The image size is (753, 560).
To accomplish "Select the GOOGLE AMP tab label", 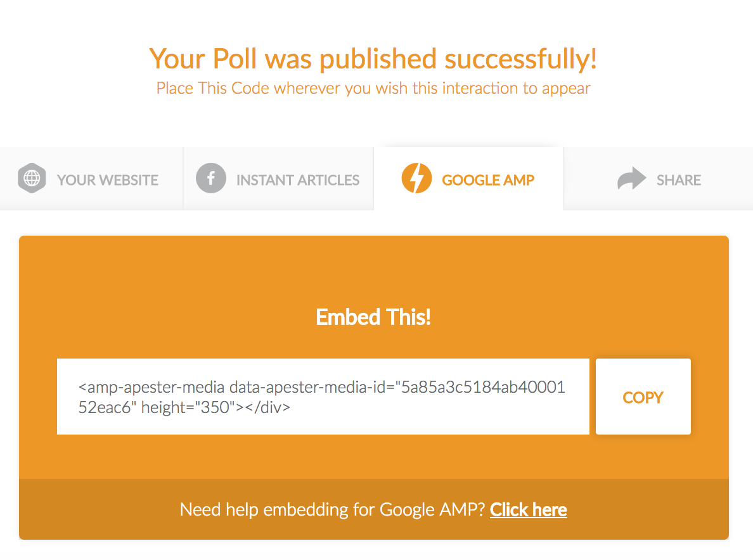I will tap(488, 180).
